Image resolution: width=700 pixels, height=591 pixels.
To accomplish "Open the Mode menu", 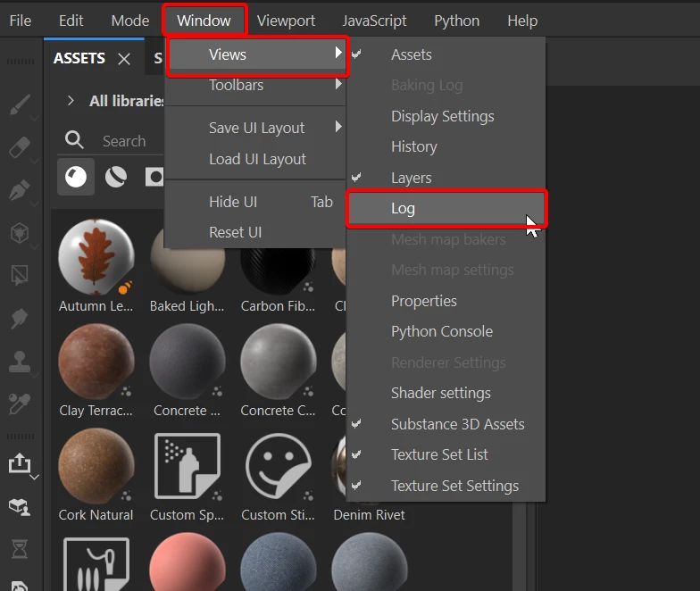I will tap(130, 21).
